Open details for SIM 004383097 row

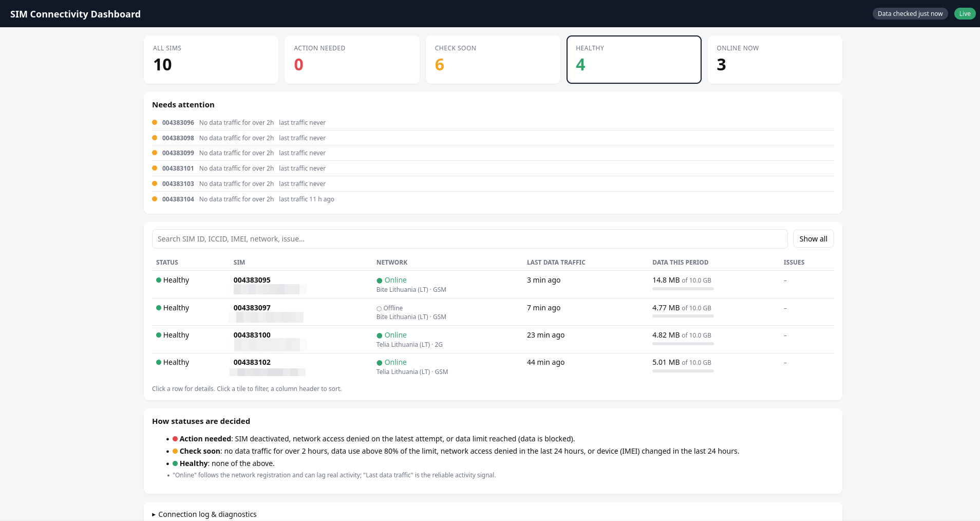(493, 312)
